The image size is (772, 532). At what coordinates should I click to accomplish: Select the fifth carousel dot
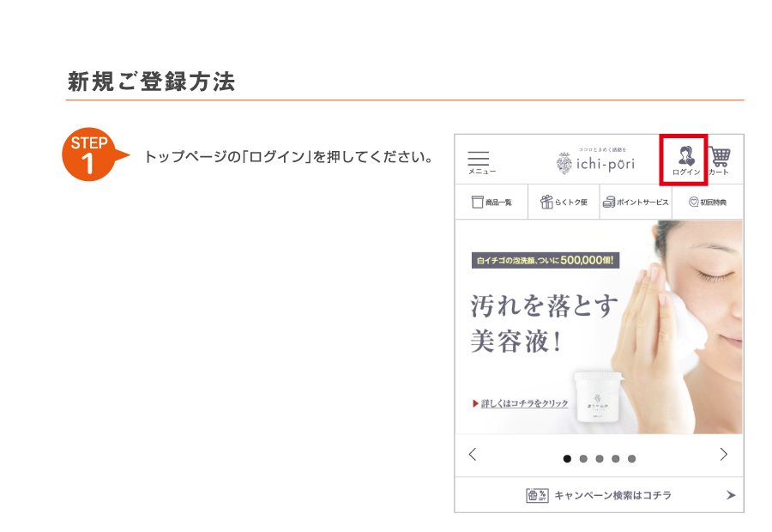tap(631, 458)
